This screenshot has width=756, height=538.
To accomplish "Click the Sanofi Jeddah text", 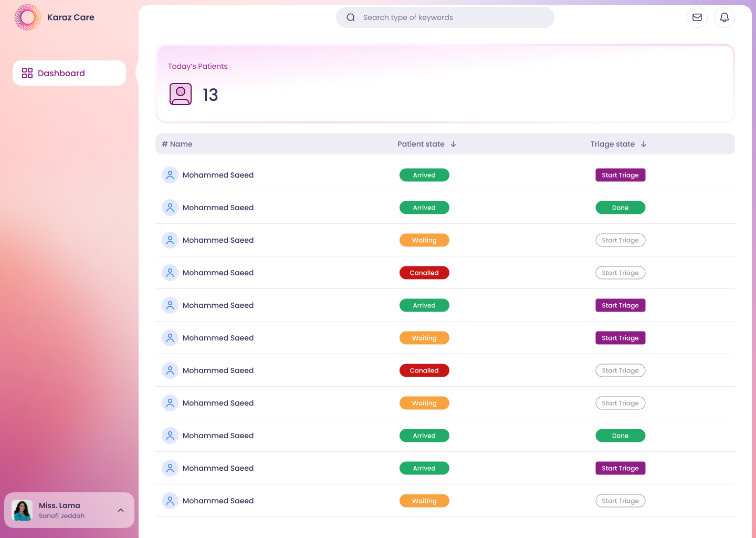I will coord(61,516).
